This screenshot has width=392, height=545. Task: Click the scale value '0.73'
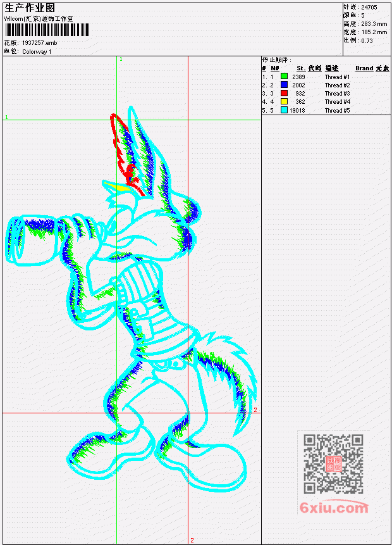(x=367, y=41)
